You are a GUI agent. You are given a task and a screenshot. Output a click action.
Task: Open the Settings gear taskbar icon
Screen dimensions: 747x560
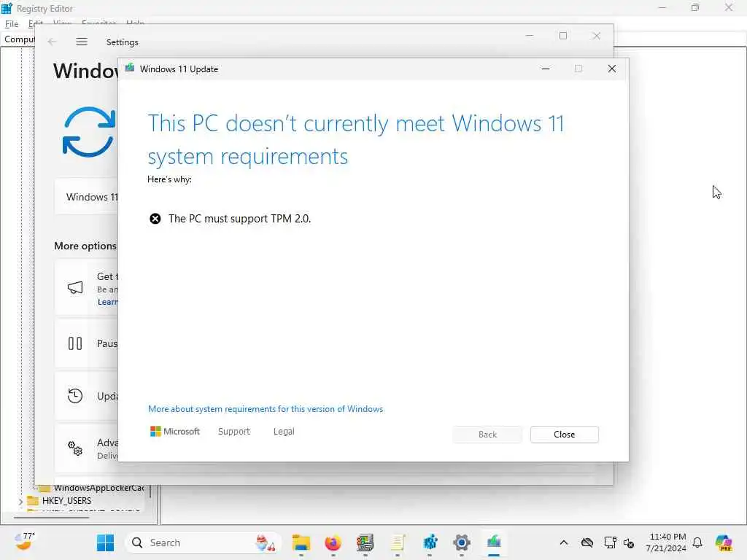click(x=462, y=542)
